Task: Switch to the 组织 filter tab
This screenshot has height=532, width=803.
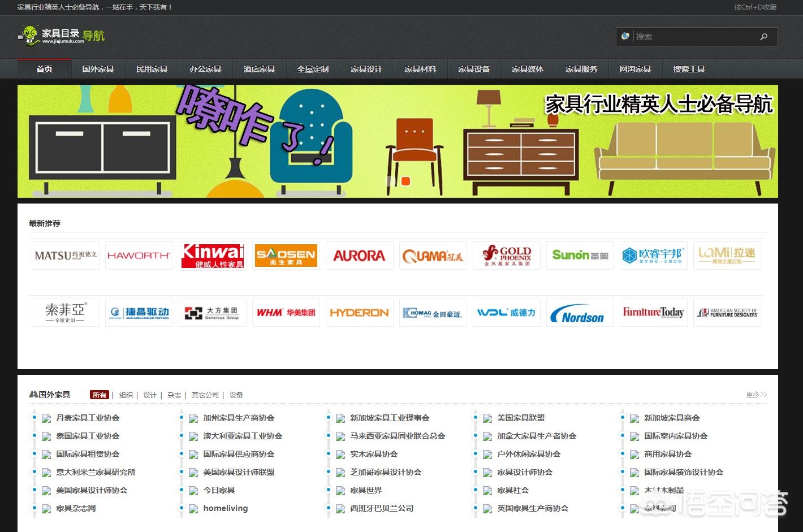Action: point(126,395)
